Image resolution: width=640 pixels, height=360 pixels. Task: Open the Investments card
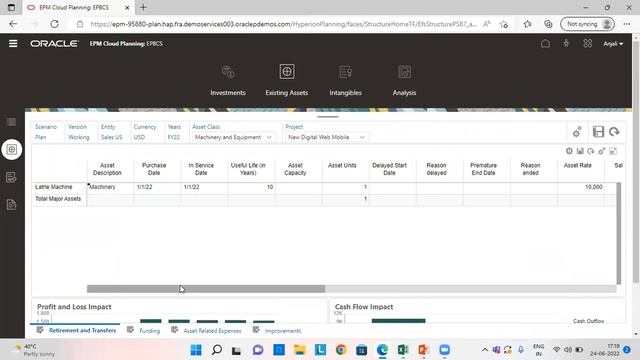(228, 80)
